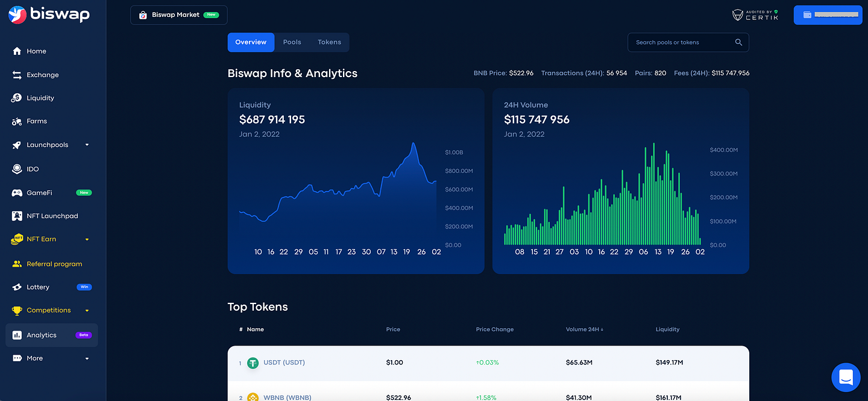Click the connected wallet button
Screen dimensions: 868x401
pos(828,15)
